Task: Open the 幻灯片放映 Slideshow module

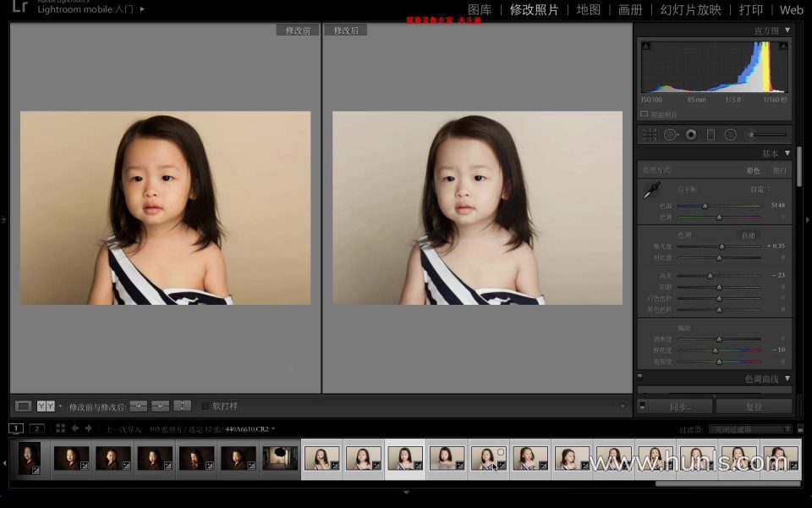Action: (690, 10)
